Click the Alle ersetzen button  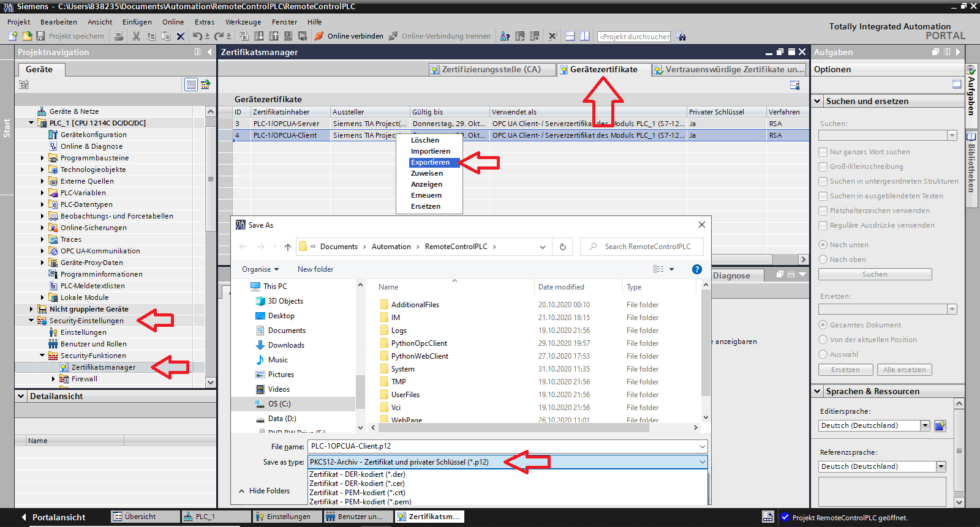(x=905, y=370)
